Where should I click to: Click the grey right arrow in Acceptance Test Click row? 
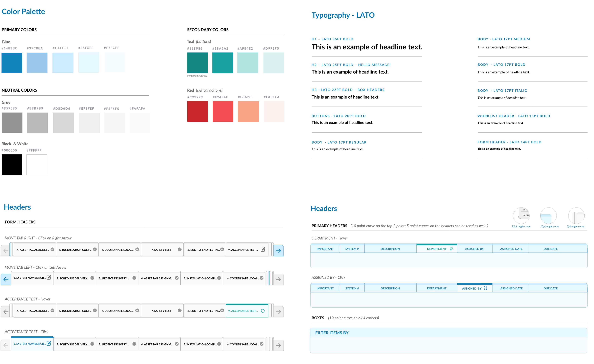pyautogui.click(x=278, y=345)
